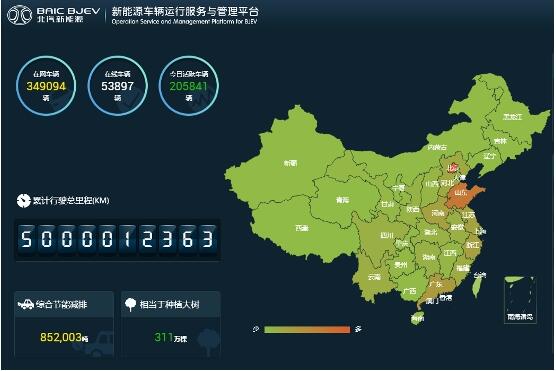The height and width of the screenshot is (371, 556).
Task: Click the car icon beside 综合节能减排
Action: pos(26,304)
